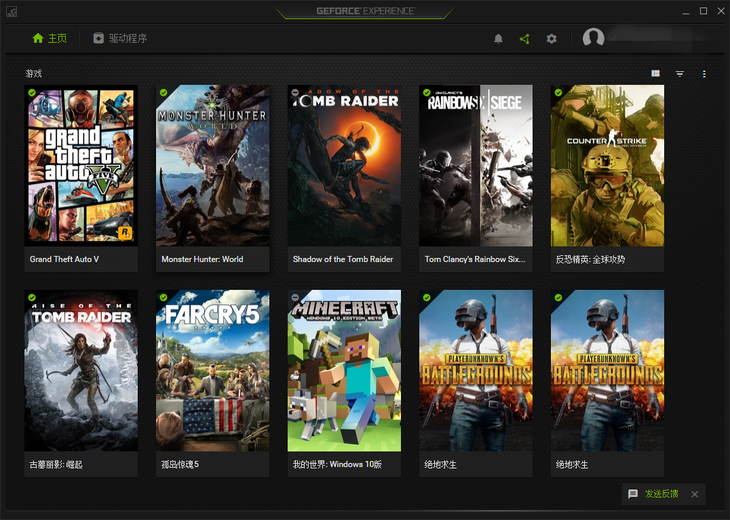Open the Far Cry 5 cover art

point(213,371)
